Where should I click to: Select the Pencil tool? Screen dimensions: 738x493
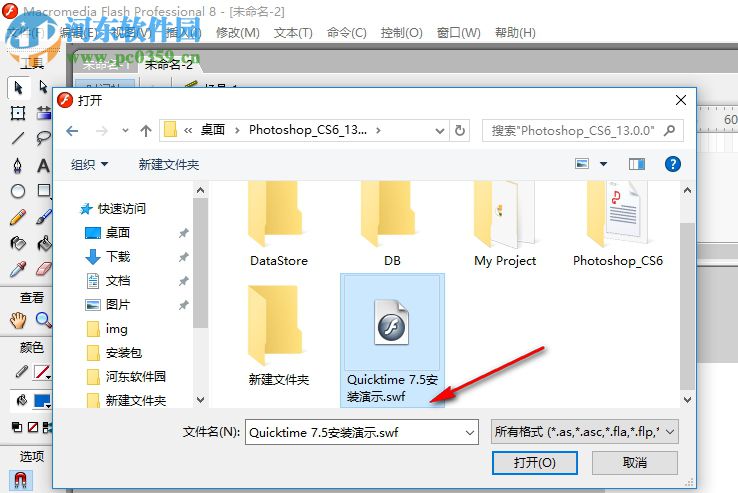point(18,217)
